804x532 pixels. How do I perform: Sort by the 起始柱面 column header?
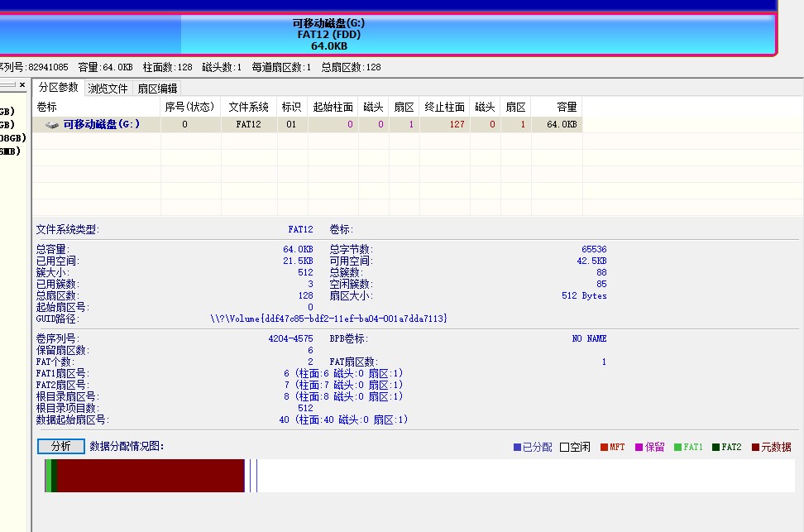coord(333,107)
